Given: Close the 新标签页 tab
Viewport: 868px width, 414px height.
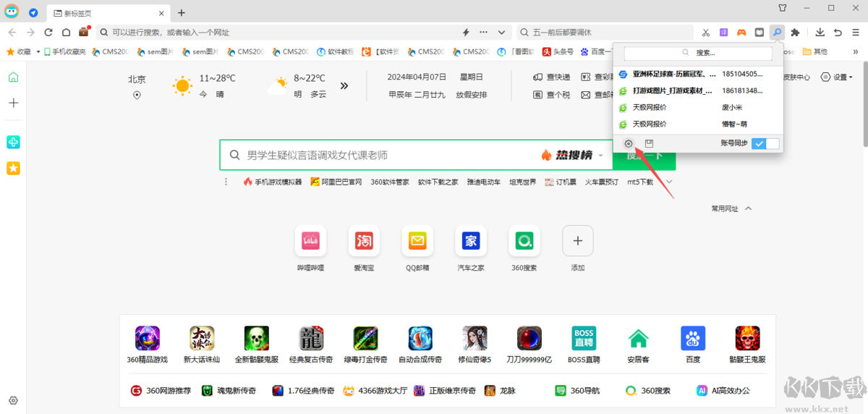Looking at the screenshot, I should click(160, 13).
